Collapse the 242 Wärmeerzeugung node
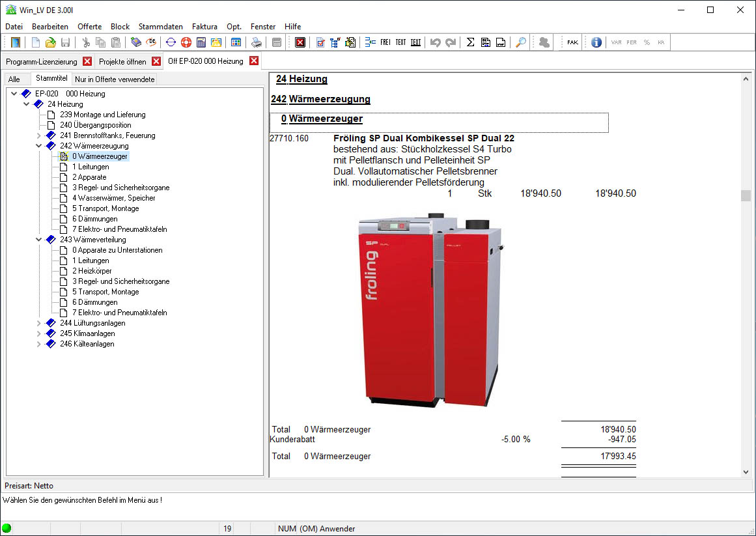756x536 pixels. pyautogui.click(x=39, y=146)
